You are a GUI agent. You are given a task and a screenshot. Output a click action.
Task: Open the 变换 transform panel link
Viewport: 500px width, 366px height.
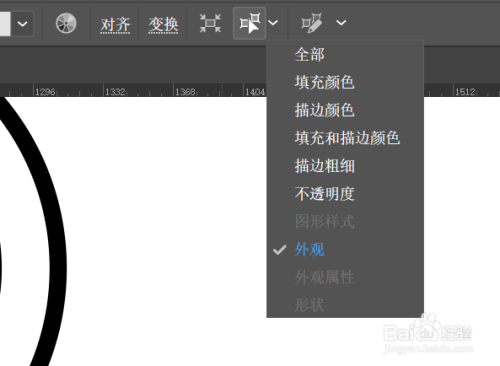tap(163, 25)
